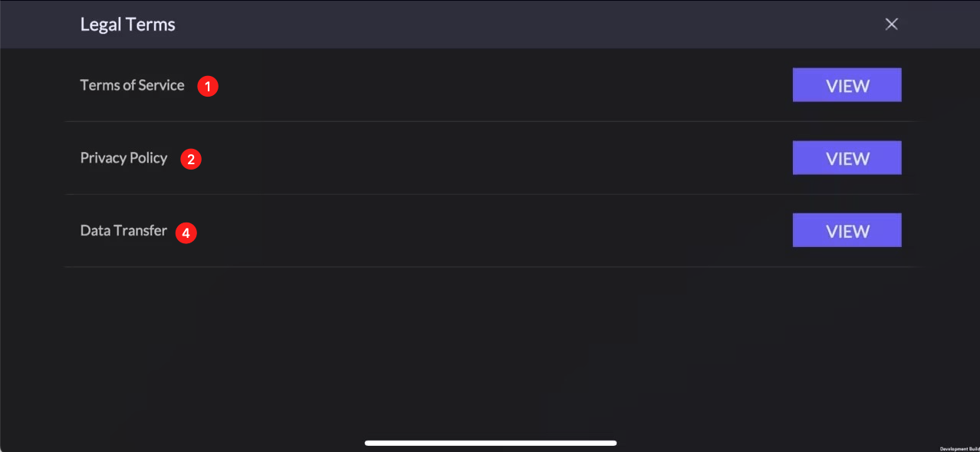Tap the white home indicator bar
Viewport: 980px width, 452px height.
pyautogui.click(x=491, y=443)
